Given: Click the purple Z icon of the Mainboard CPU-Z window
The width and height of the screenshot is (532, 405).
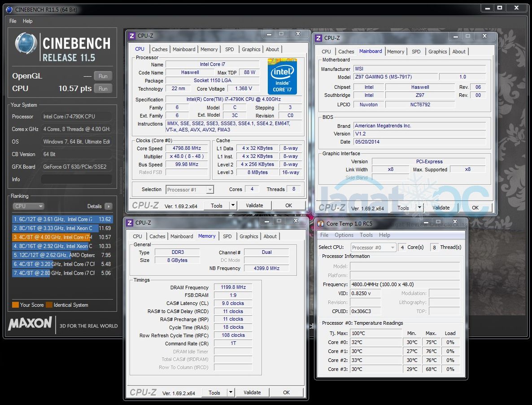Looking at the screenshot, I should [318, 38].
